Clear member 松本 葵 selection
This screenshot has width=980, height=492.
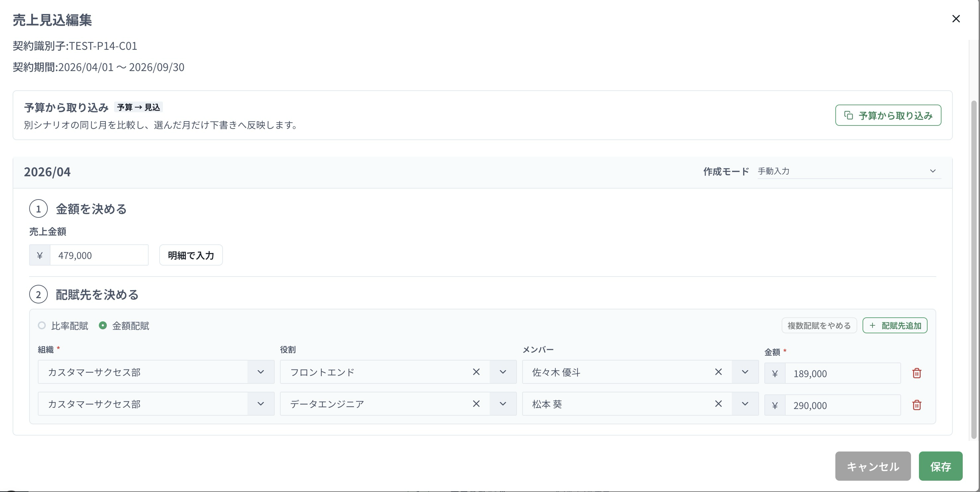718,404
